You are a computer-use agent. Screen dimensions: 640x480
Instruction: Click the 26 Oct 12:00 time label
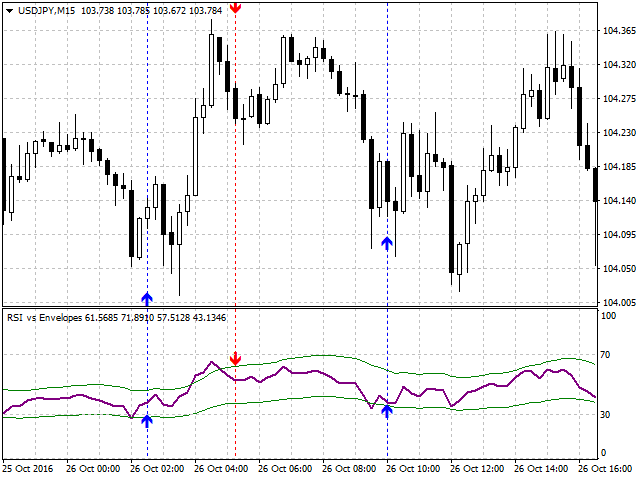pos(477,469)
